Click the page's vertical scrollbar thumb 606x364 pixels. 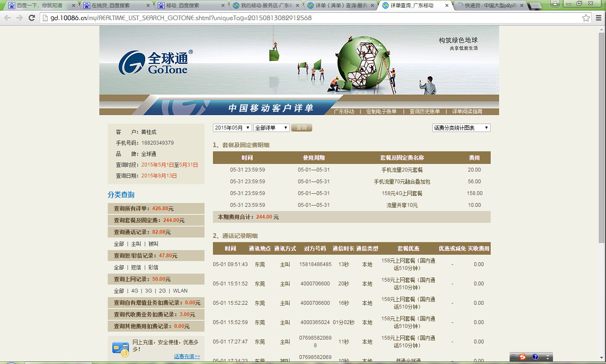click(602, 137)
